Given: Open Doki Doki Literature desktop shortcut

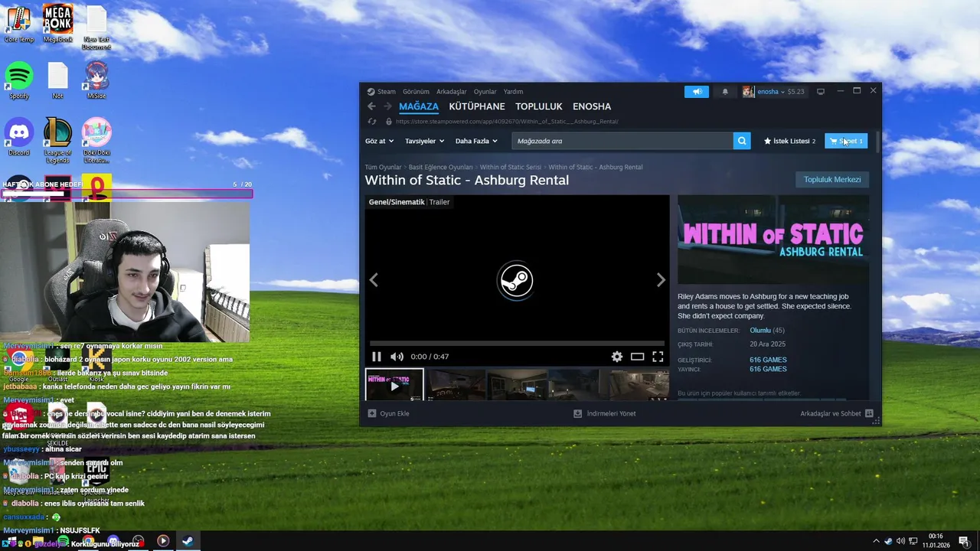Looking at the screenshot, I should [x=96, y=141].
